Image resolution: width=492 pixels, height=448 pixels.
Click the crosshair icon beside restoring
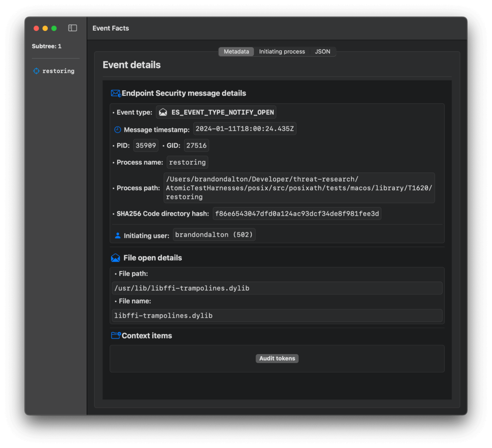pyautogui.click(x=36, y=71)
